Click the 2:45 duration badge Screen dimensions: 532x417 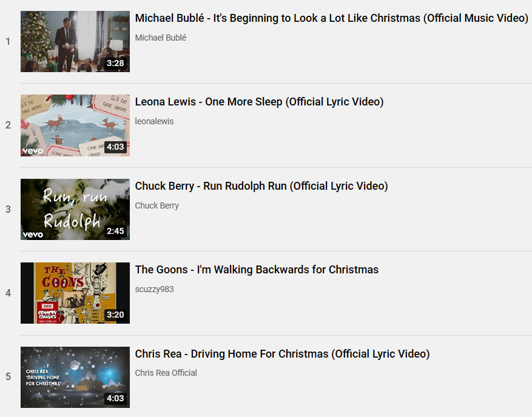[x=115, y=231]
